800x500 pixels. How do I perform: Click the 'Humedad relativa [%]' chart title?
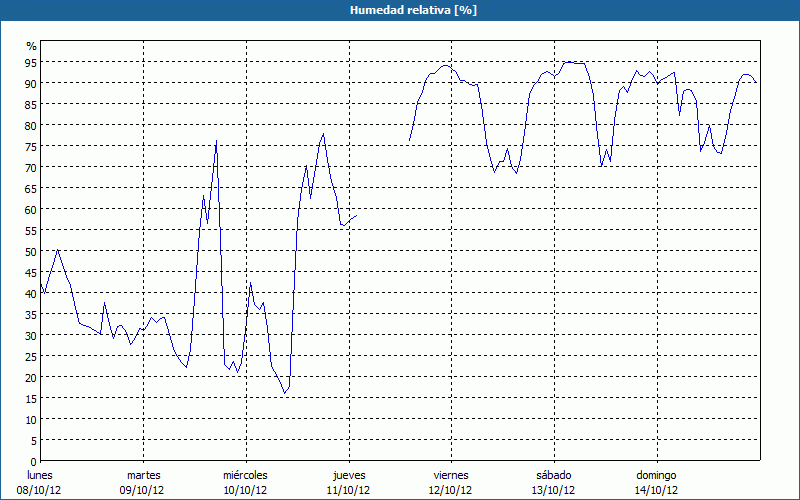click(400, 10)
